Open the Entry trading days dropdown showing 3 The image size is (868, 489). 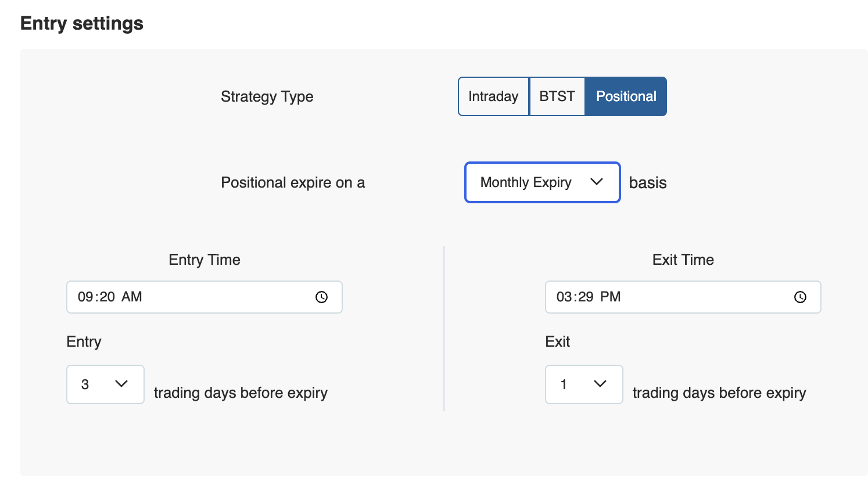[x=105, y=384]
